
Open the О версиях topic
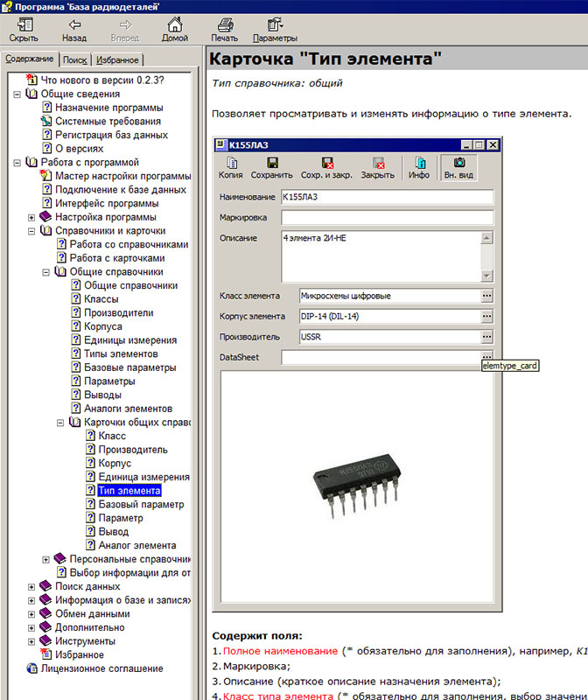(79, 149)
